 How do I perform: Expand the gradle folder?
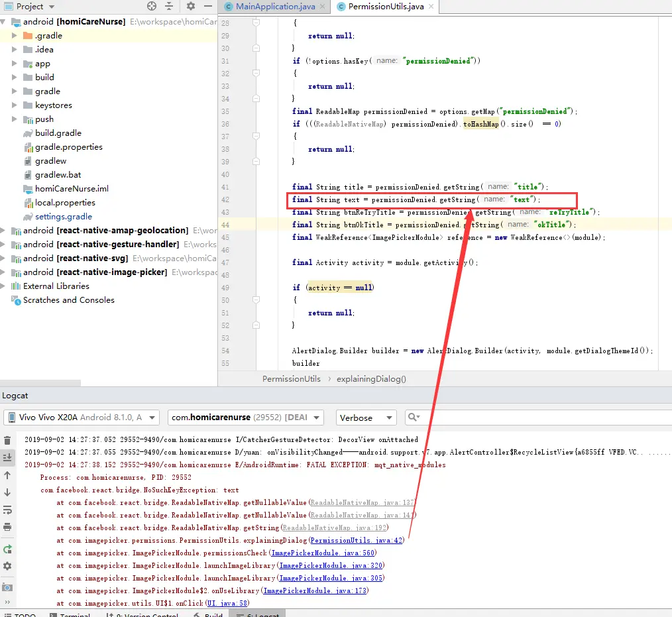click(14, 91)
